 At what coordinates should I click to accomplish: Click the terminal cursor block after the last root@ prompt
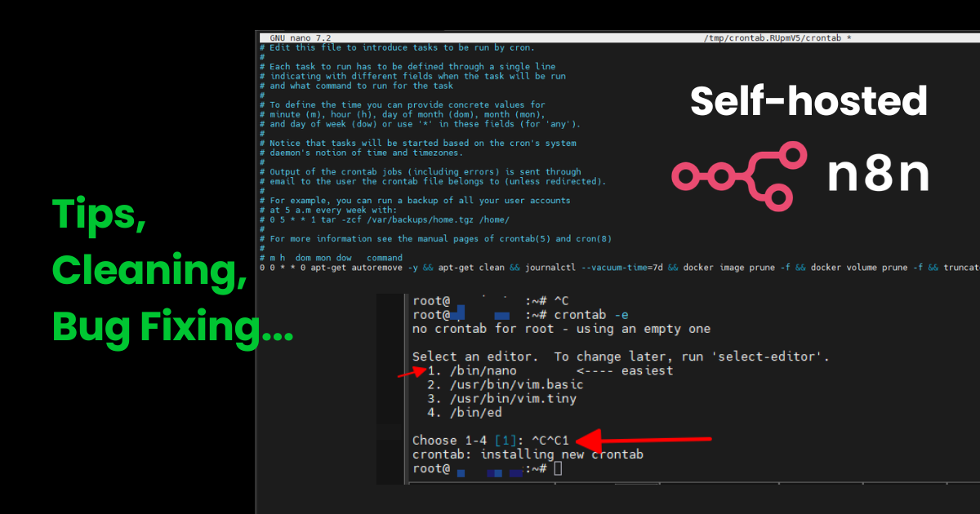pos(558,469)
